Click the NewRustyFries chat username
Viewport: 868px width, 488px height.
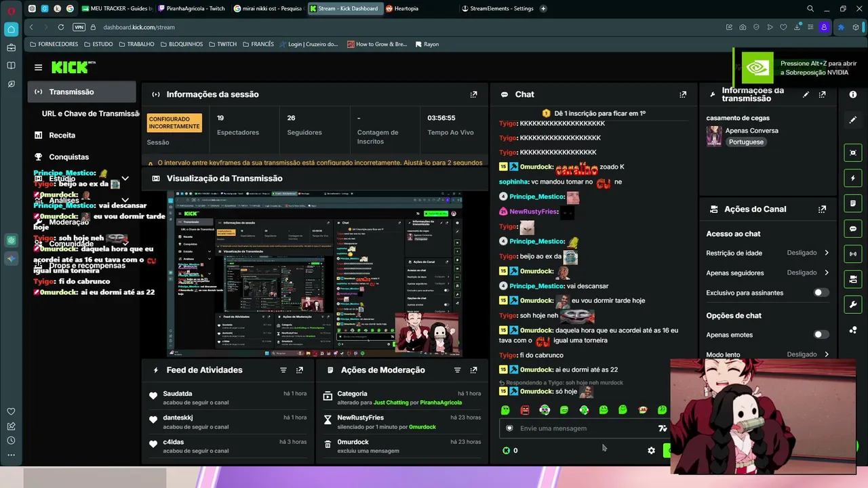tap(534, 211)
